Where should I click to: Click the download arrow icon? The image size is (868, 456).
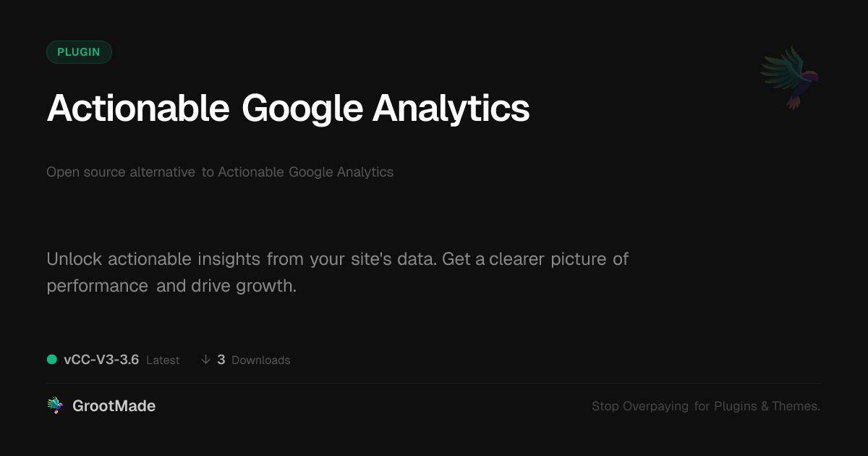click(x=206, y=360)
